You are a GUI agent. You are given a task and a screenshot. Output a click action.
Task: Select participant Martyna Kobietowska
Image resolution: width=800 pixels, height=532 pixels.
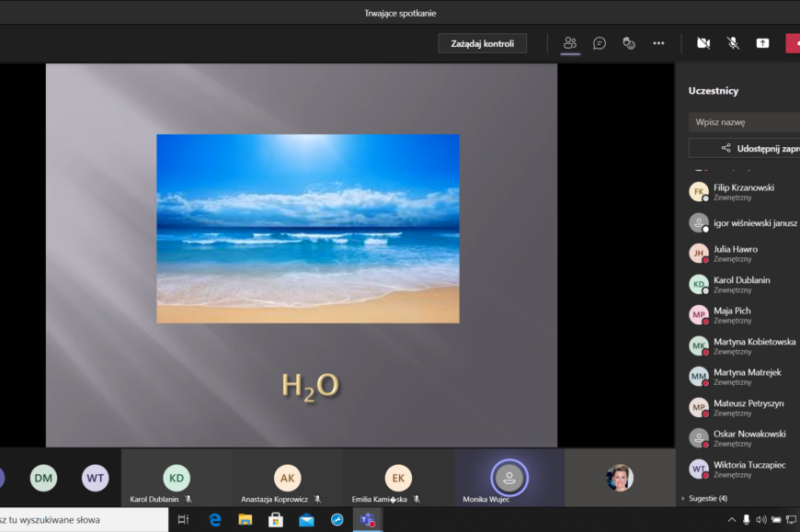[744, 346]
